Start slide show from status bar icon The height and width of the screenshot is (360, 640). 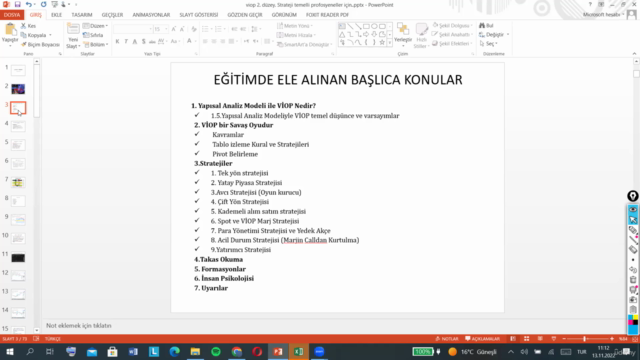pos(553,339)
